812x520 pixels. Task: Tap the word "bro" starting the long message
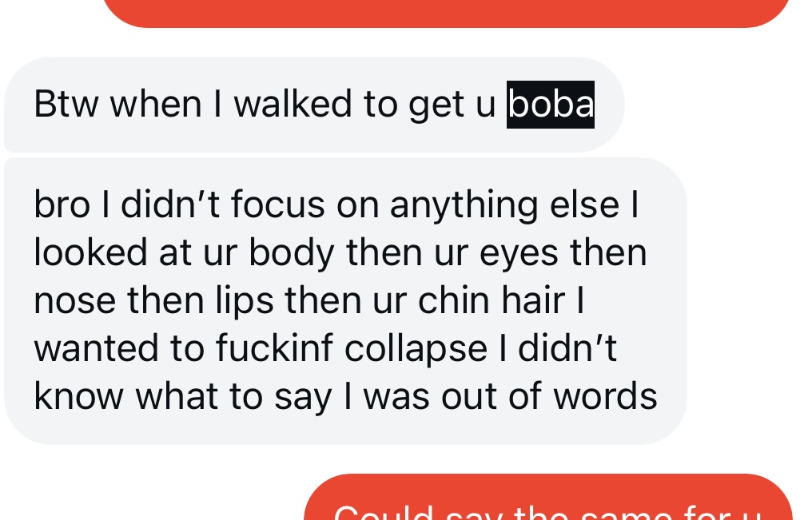click(x=62, y=205)
